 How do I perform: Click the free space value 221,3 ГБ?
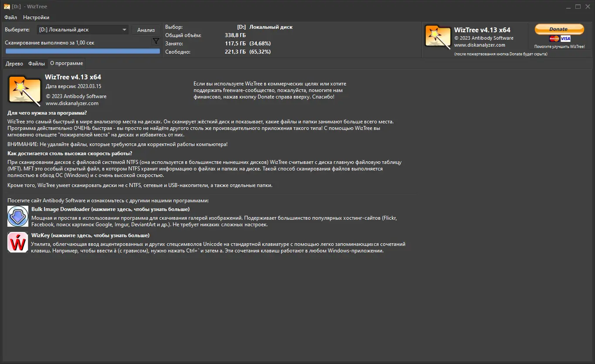(235, 52)
